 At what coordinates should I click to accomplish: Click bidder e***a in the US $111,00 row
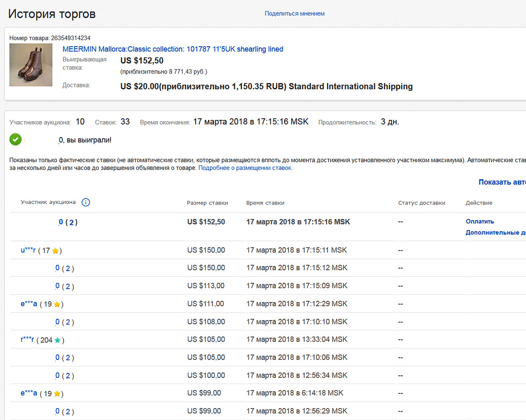[29, 304]
